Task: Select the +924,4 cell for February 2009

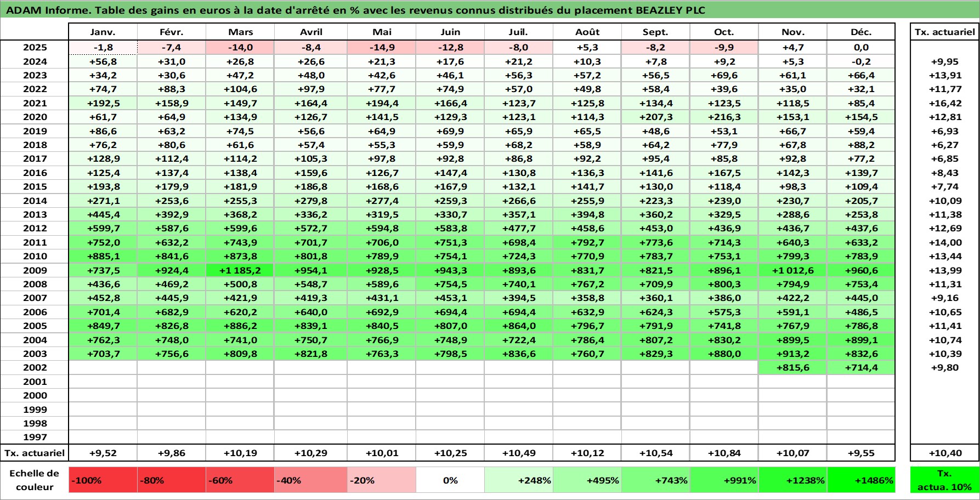Action: tap(171, 270)
